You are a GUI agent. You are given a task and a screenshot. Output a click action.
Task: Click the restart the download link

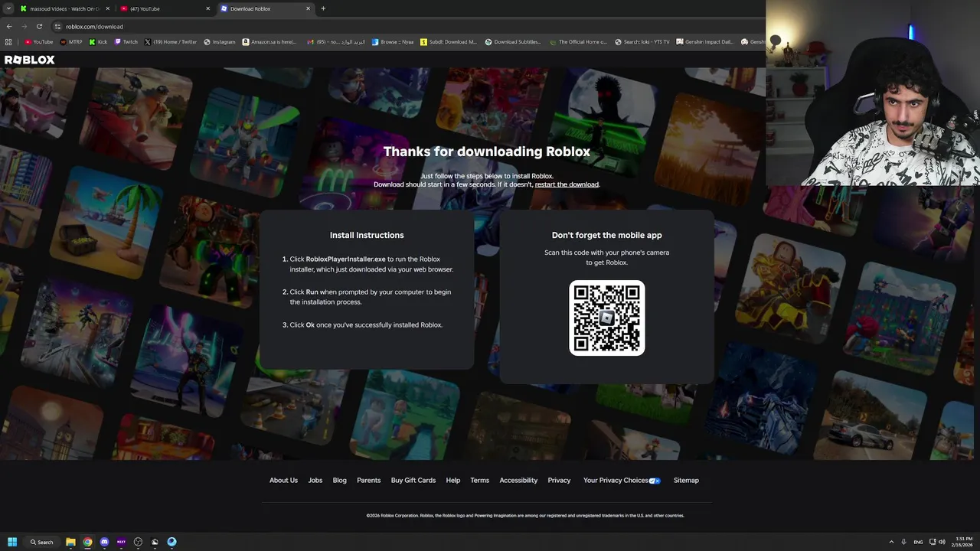pos(567,184)
